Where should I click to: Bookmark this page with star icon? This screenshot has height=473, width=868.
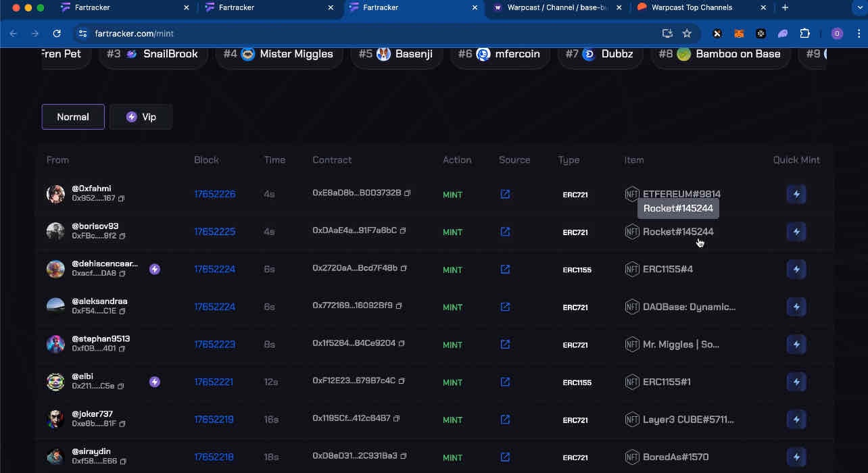(687, 33)
